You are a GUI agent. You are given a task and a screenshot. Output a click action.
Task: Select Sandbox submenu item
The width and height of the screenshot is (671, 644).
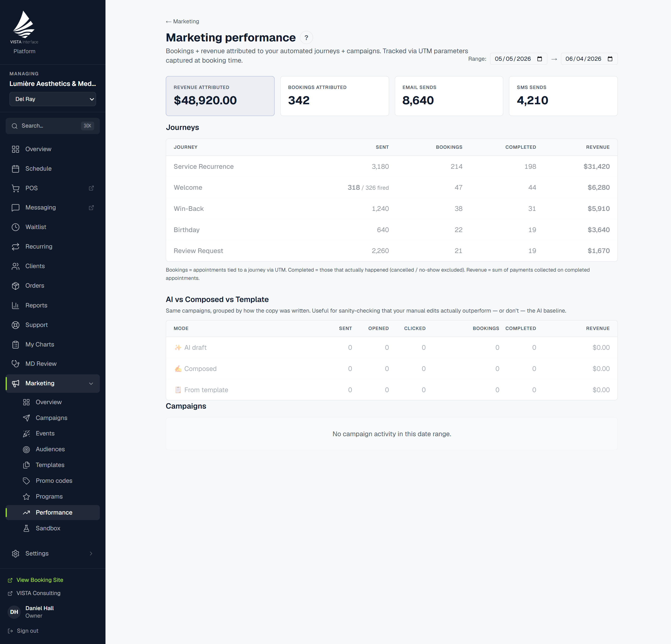pos(53,528)
